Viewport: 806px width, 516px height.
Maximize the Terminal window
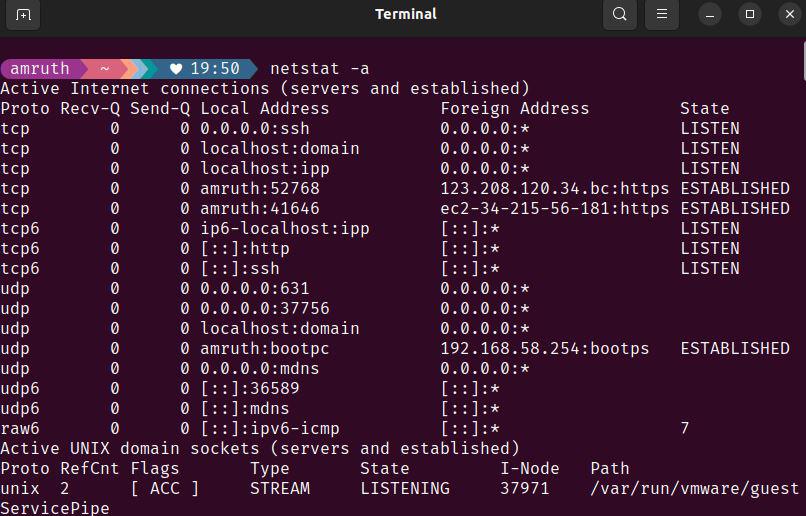tap(750, 15)
